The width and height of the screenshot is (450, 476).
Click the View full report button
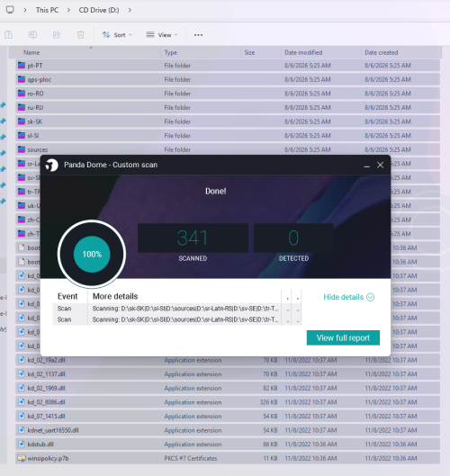[x=343, y=337]
